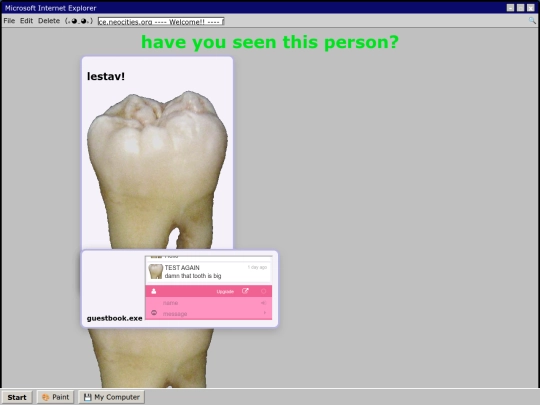540x405 pixels.
Task: Click the circle icon in the chat toolbar
Action: pyautogui.click(x=263, y=291)
